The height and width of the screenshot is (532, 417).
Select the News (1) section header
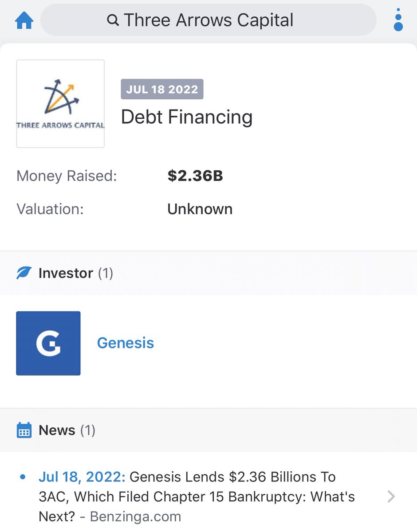(x=67, y=430)
